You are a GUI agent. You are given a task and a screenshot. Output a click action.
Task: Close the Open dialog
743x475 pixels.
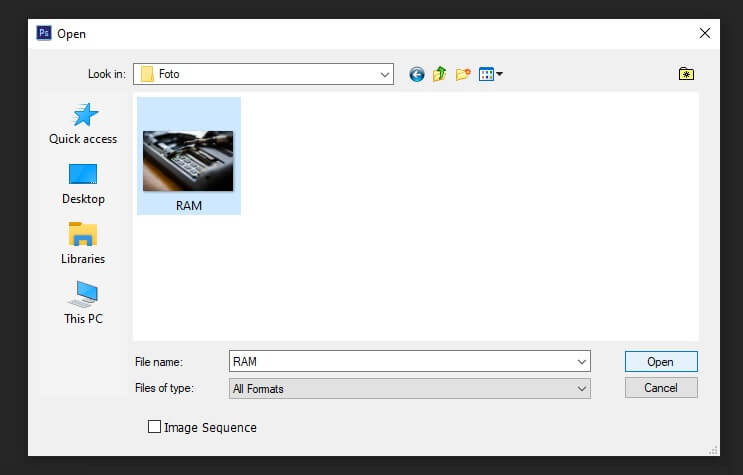pyautogui.click(x=705, y=33)
